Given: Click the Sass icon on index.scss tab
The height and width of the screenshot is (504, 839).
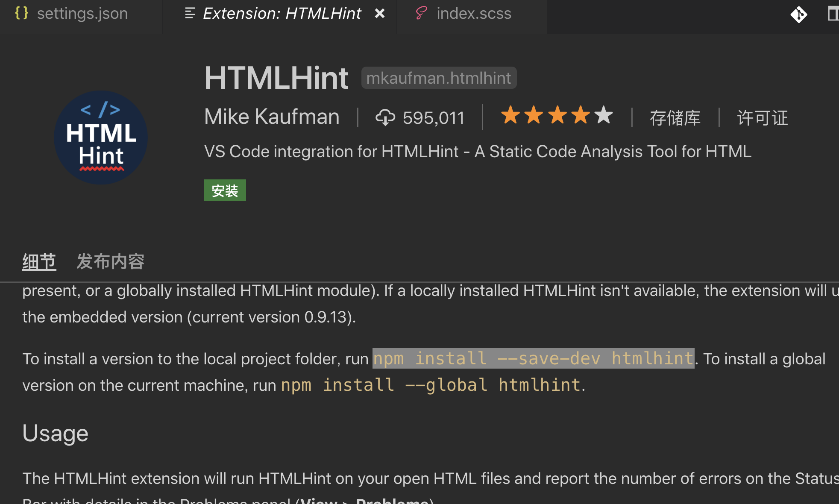Looking at the screenshot, I should coord(421,13).
